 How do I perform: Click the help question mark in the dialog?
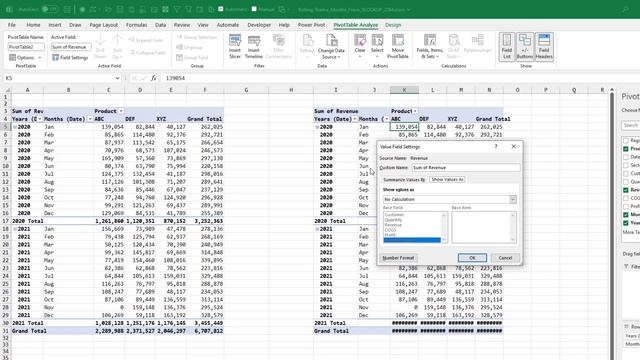coord(496,147)
